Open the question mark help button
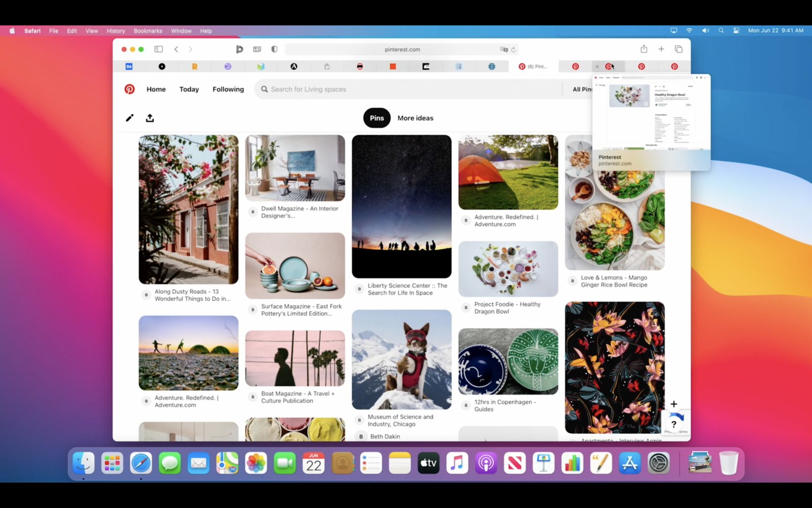812x508 pixels. (673, 424)
